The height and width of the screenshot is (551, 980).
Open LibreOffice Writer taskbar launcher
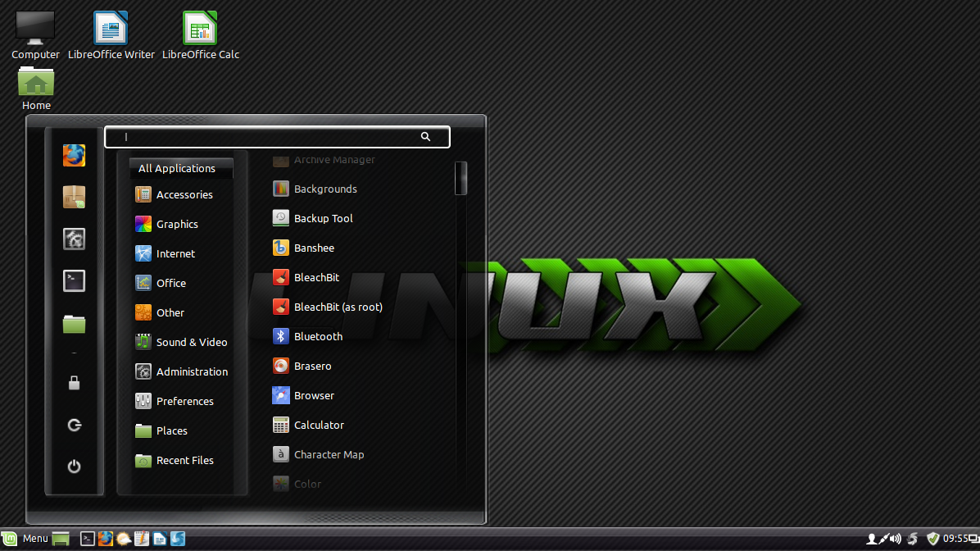pyautogui.click(x=160, y=539)
